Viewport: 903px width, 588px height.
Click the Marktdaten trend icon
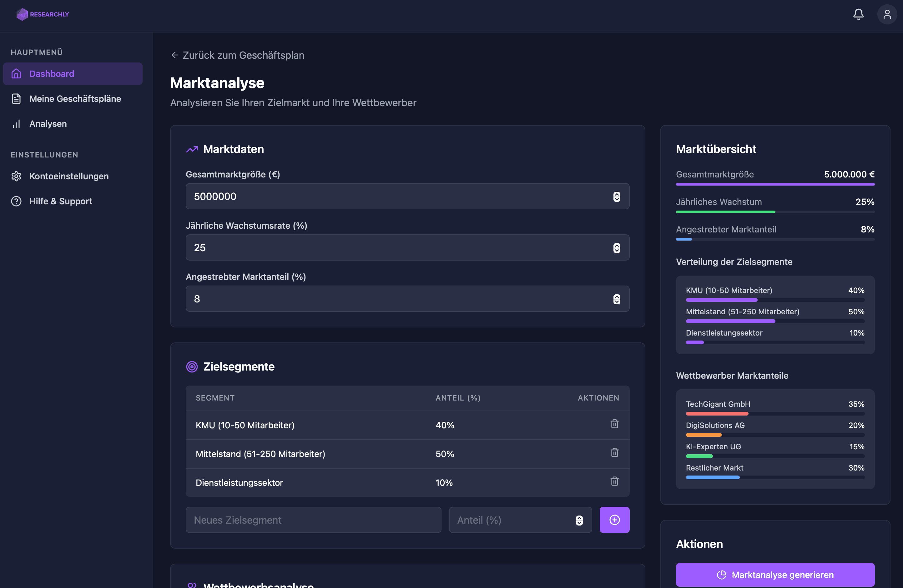(192, 149)
